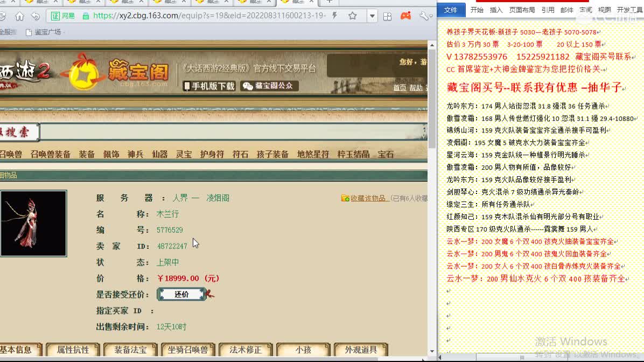Click the character portrait thumbnail
The image size is (644, 362).
click(33, 224)
